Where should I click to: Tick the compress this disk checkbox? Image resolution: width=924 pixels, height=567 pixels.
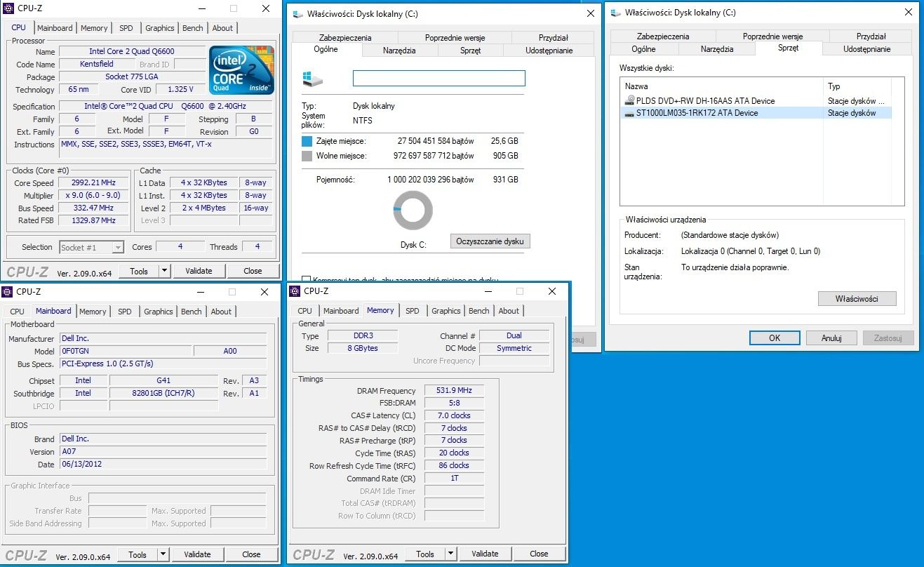click(x=306, y=279)
